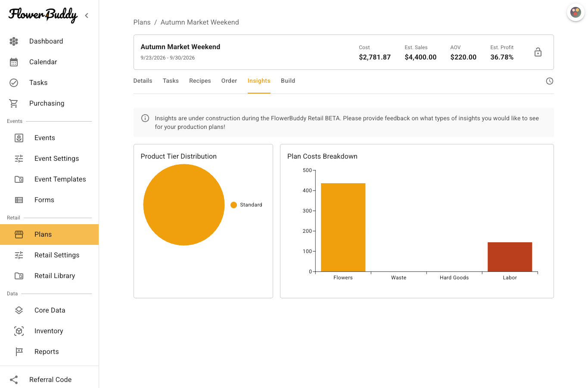Open the user avatar menu
Viewport: 588px width, 388px height.
click(576, 12)
